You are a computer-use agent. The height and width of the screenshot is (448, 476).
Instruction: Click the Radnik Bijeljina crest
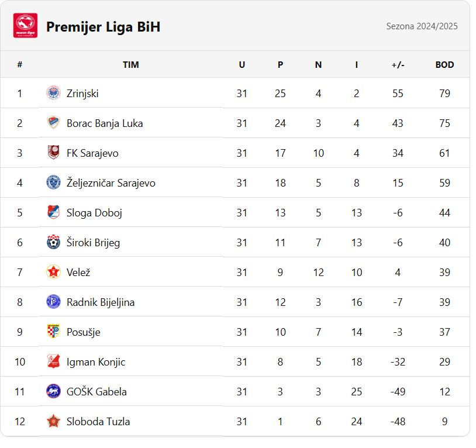54,302
